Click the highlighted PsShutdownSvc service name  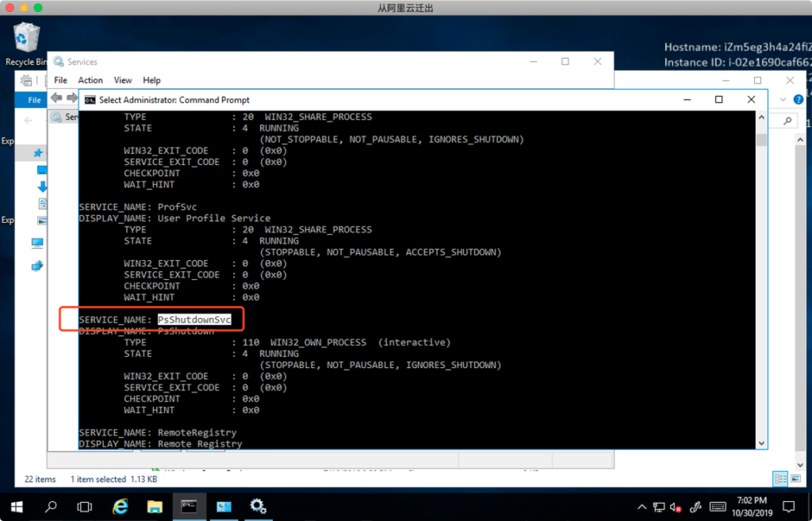click(x=194, y=320)
